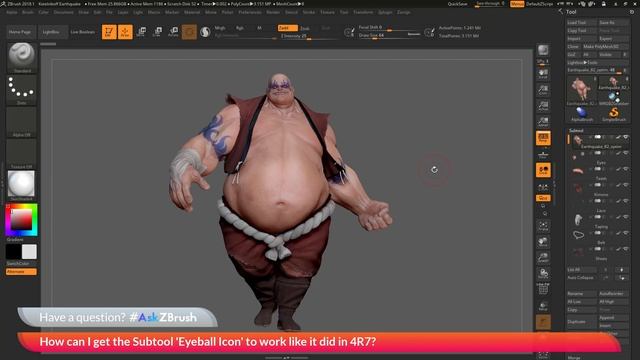Enable Zadd sculpt mode

pos(287,28)
